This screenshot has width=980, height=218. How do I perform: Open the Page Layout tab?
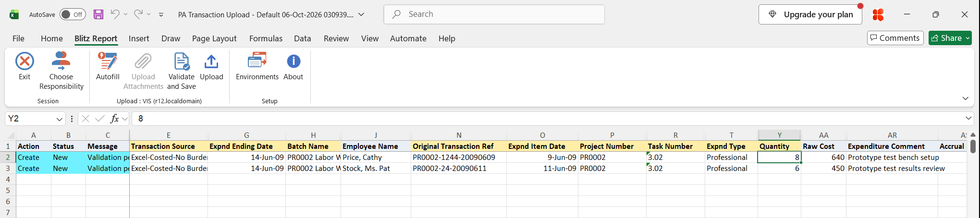pos(214,38)
